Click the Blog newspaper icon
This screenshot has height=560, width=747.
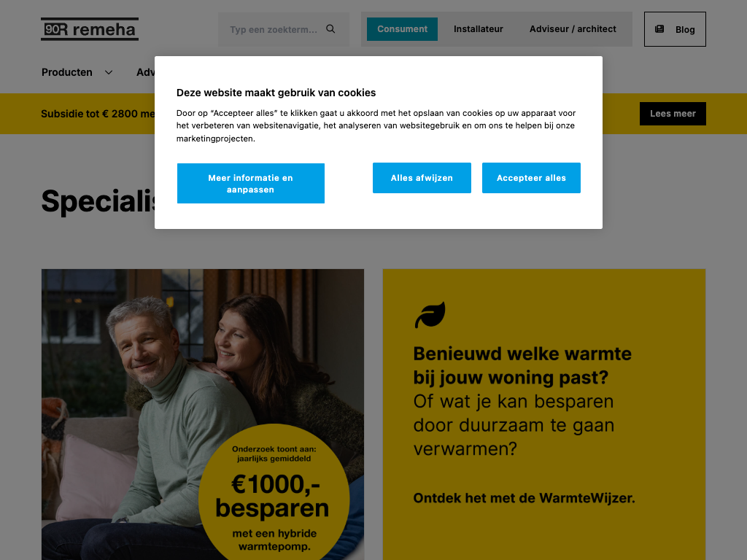tap(659, 29)
